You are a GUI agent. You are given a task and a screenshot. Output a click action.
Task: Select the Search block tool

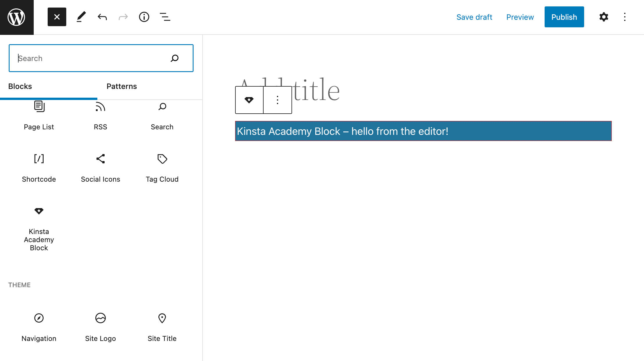pyautogui.click(x=162, y=115)
